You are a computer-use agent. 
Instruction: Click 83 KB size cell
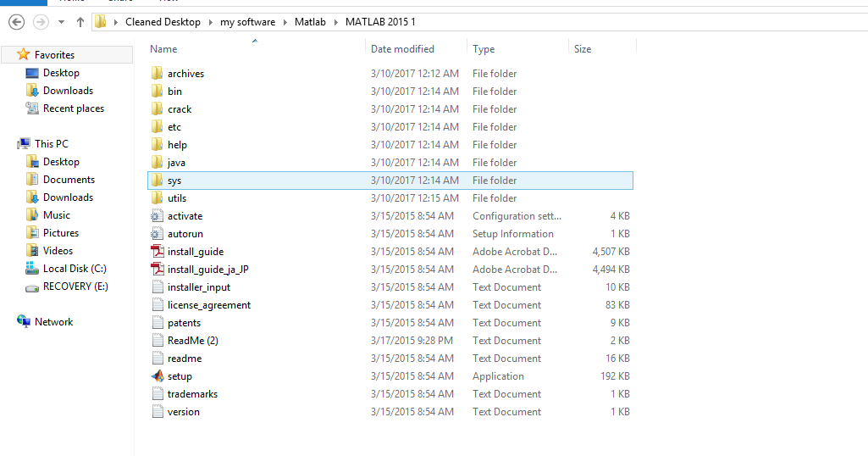coord(618,305)
